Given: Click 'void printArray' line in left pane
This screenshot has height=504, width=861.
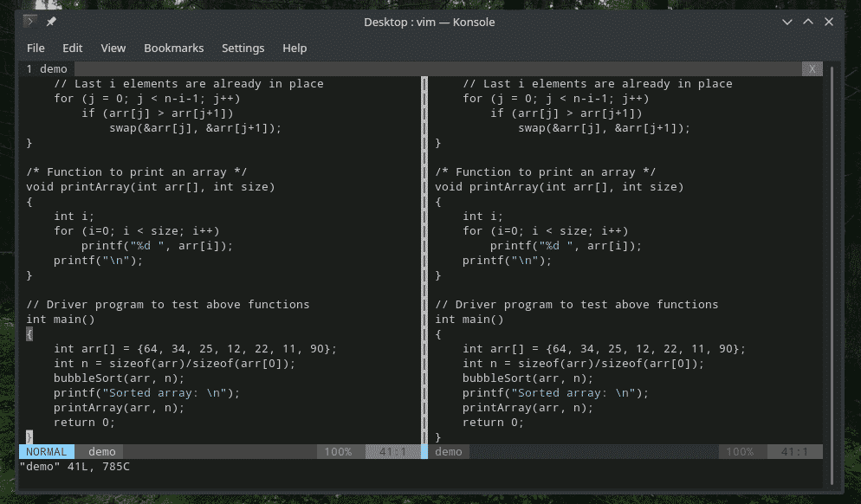Looking at the screenshot, I should (x=151, y=187).
